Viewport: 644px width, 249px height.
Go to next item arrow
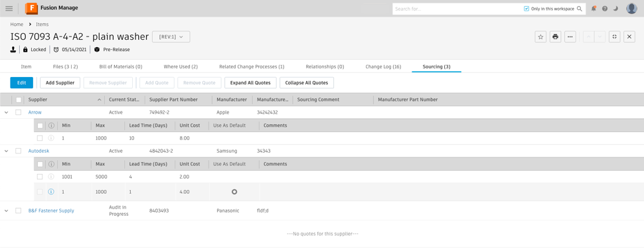click(600, 37)
